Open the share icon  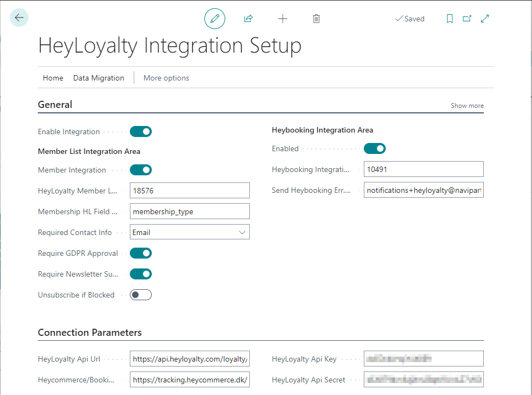pyautogui.click(x=248, y=19)
